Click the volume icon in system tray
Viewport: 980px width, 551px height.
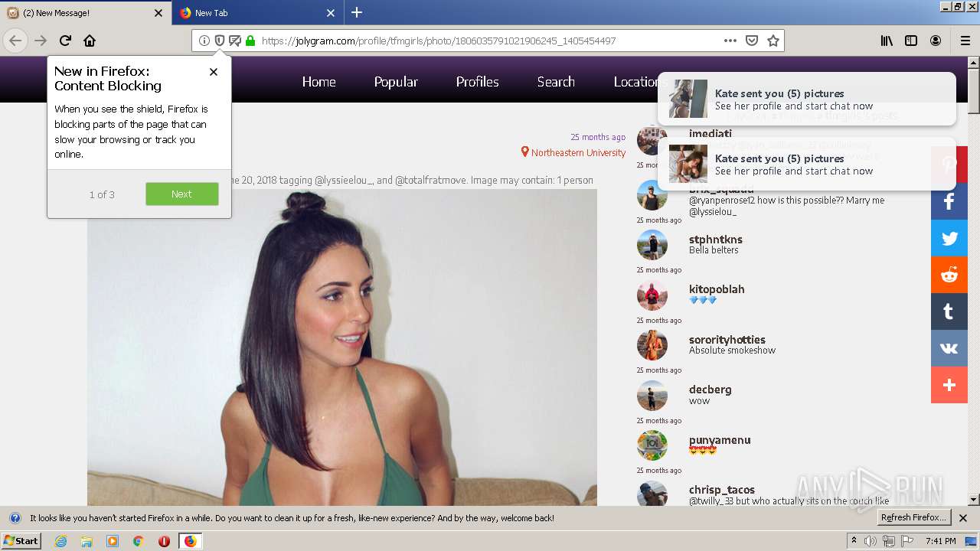tap(872, 541)
